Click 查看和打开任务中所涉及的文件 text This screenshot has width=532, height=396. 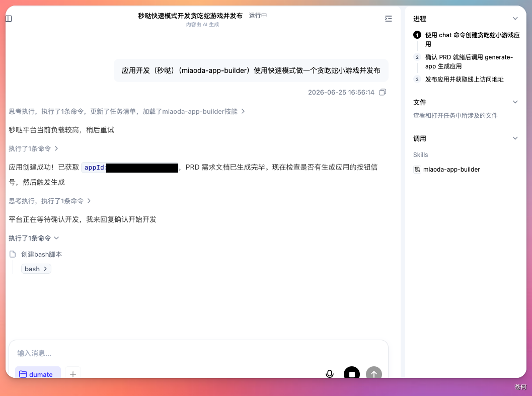[455, 115]
